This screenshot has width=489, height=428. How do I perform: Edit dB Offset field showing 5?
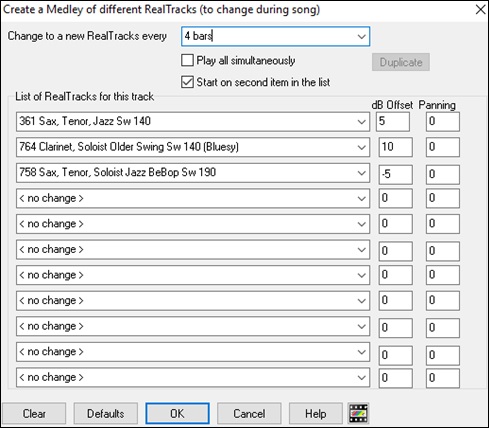(393, 122)
